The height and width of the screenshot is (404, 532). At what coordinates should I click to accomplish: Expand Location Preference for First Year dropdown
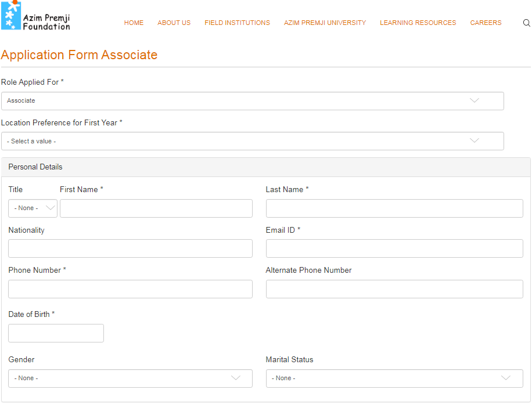[253, 141]
